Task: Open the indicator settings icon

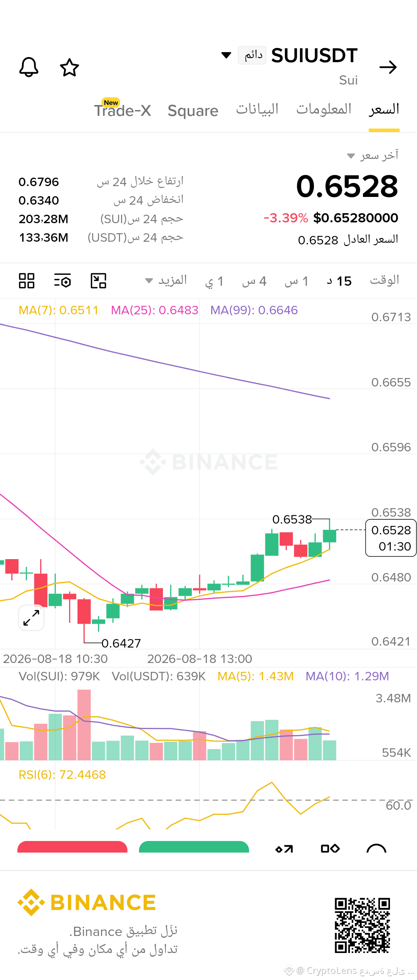Action: pos(63,281)
